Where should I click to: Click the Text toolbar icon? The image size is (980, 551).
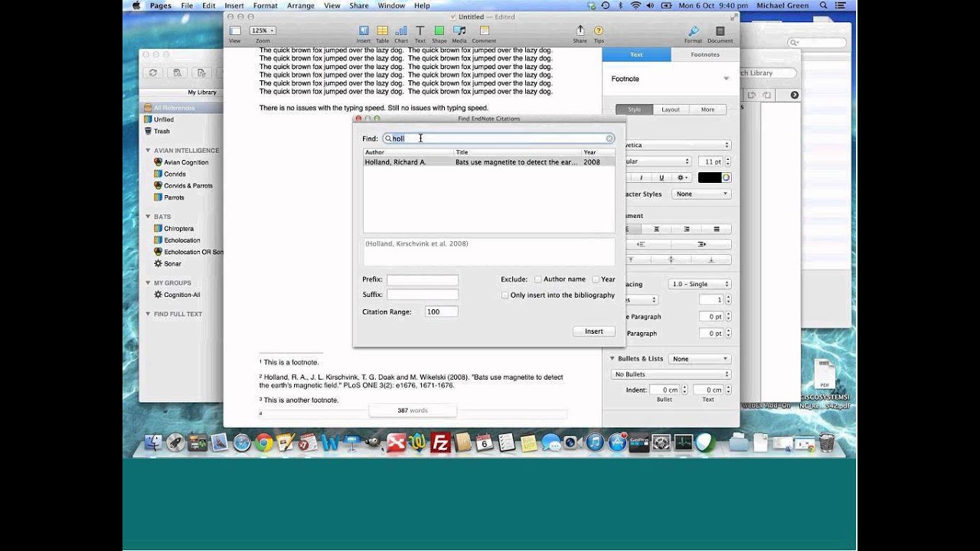pos(420,34)
